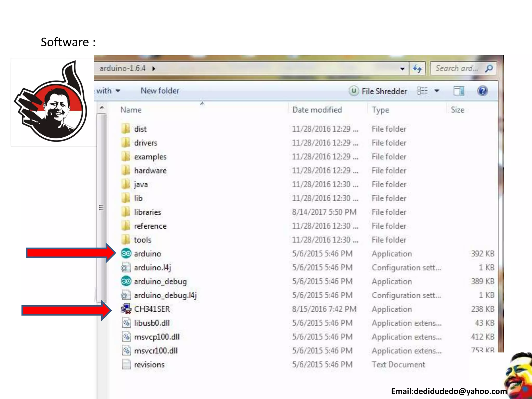The image size is (532, 399).
Task: Select the tools folder icon
Action: (126, 240)
